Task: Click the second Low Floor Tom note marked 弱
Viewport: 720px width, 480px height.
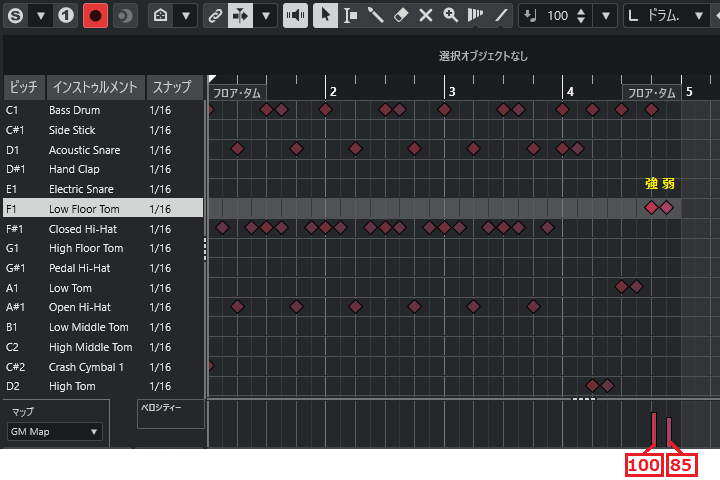Action: 666,208
